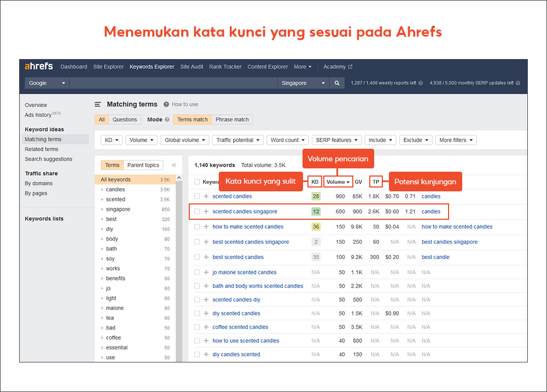The image size is (547, 392).
Task: Click plus icon for best scented candles singapore
Action: (x=206, y=242)
